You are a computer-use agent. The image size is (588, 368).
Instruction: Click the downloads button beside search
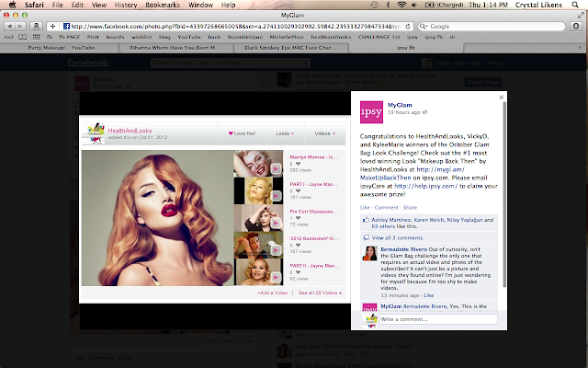[x=576, y=27]
